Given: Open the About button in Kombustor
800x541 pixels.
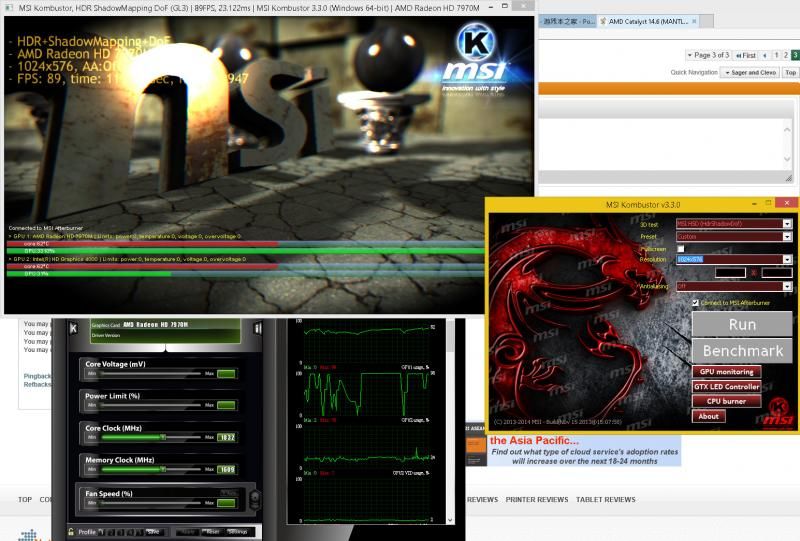Looking at the screenshot, I should click(x=709, y=416).
